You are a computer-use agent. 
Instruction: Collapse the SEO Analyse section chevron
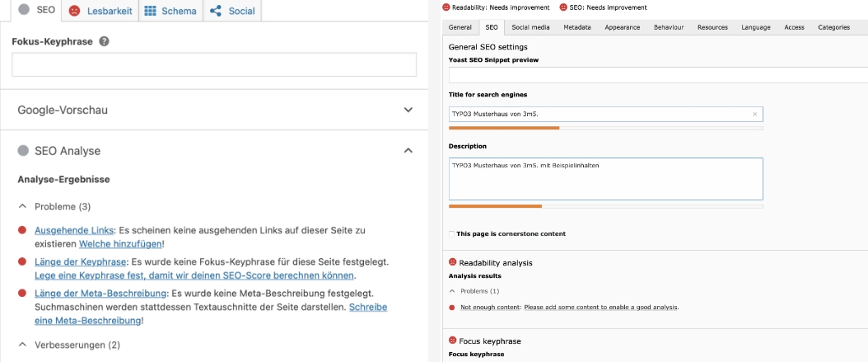(408, 150)
